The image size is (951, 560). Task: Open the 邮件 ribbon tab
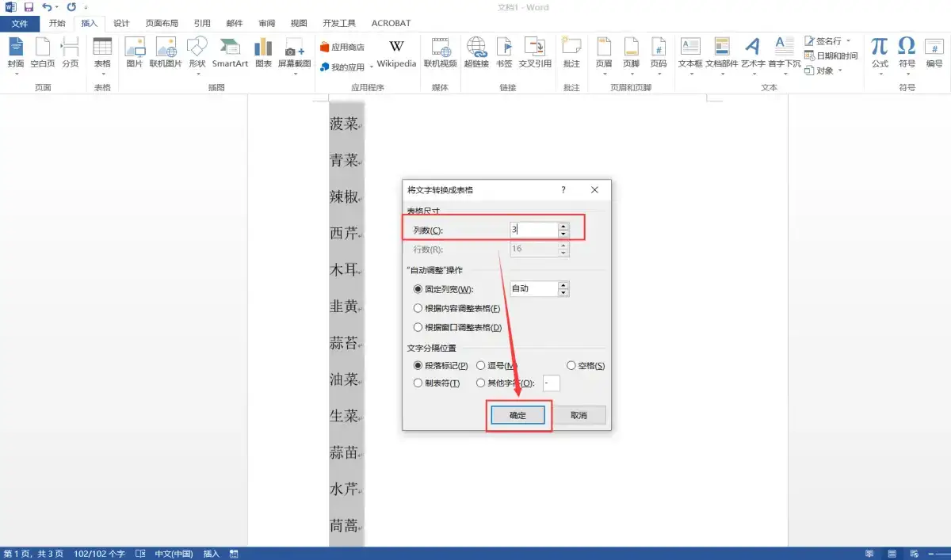click(235, 23)
